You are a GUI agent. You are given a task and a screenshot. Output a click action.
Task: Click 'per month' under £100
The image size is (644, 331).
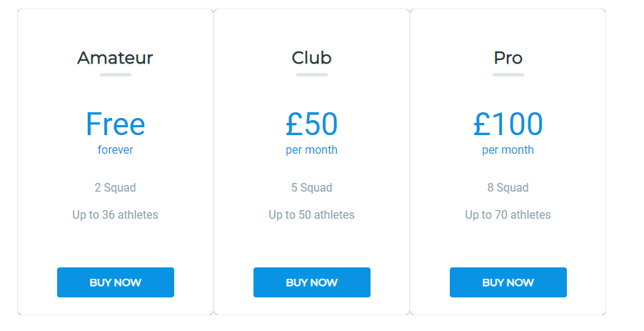pyautogui.click(x=508, y=150)
